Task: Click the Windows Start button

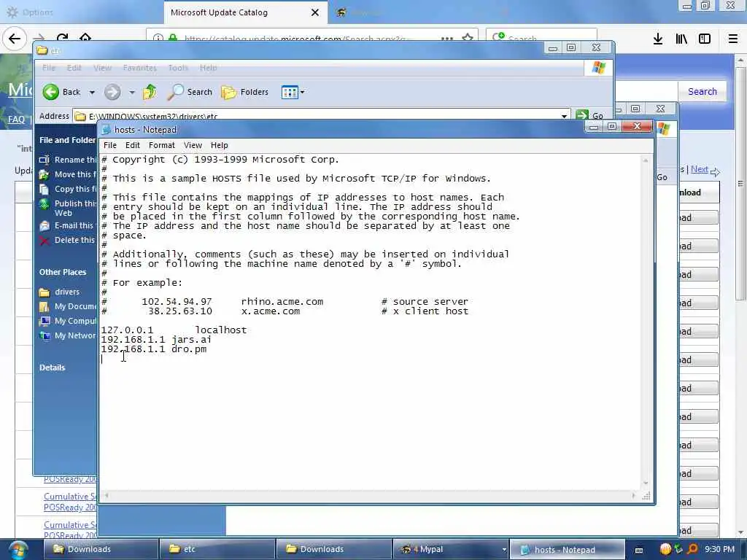Action: pyautogui.click(x=18, y=550)
